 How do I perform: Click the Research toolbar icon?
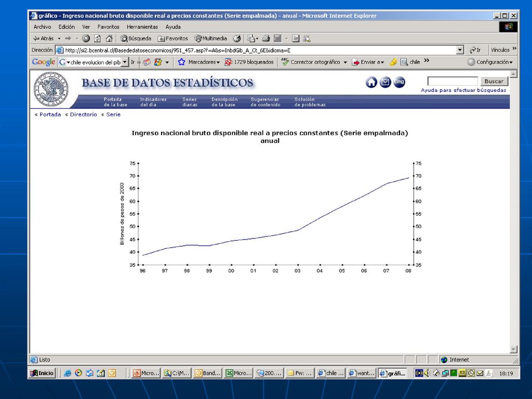click(307, 38)
